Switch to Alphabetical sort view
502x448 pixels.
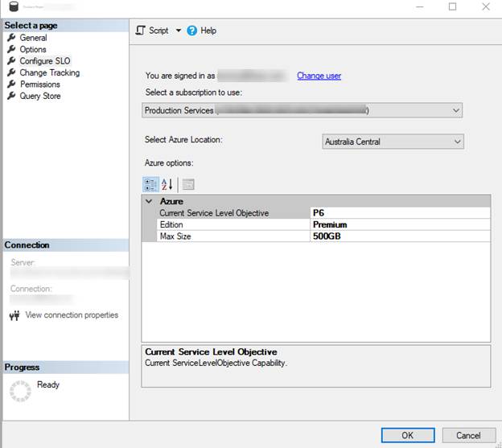(x=167, y=184)
